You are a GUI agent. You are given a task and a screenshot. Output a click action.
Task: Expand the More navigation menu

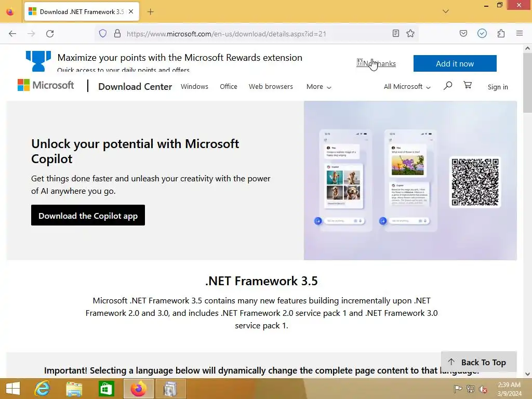point(318,87)
